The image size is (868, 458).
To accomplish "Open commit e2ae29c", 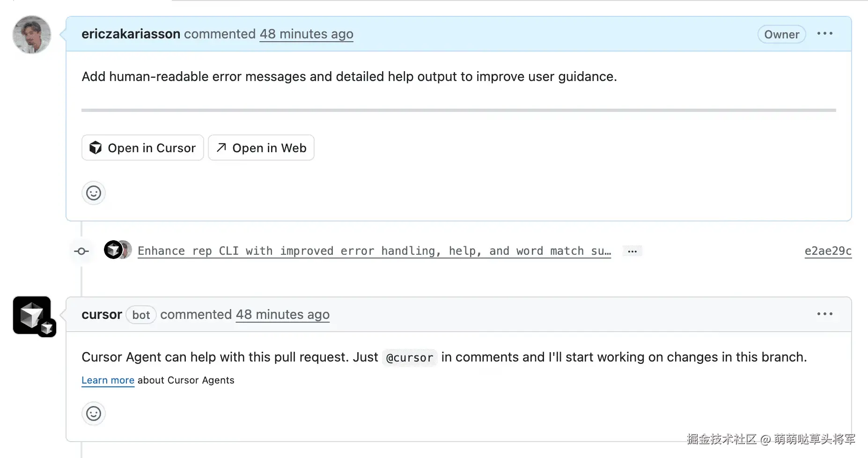I will (x=828, y=251).
